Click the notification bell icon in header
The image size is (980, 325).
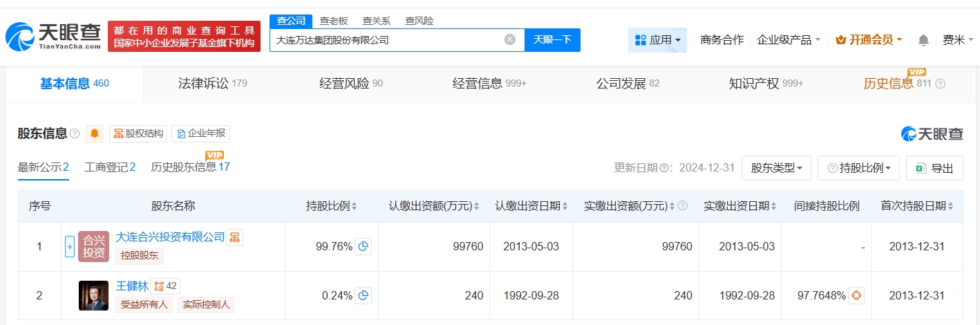click(923, 40)
